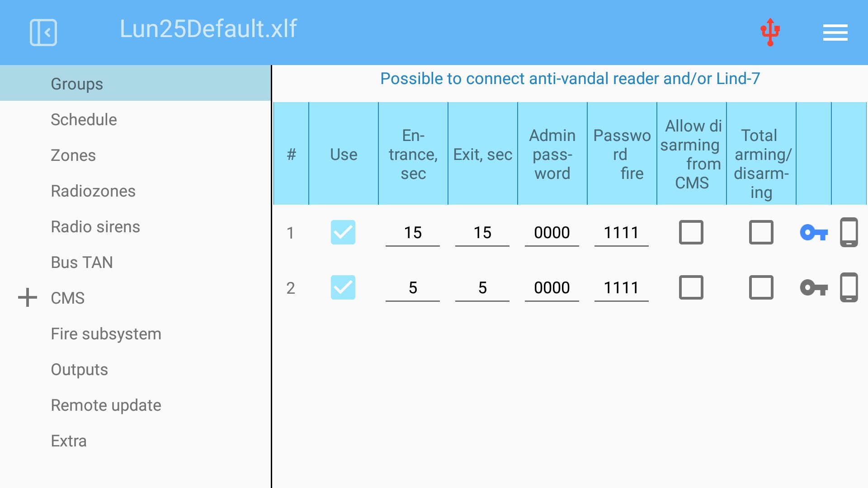Viewport: 868px width, 488px height.
Task: Enable Total arming/disarming for group 2
Action: click(x=761, y=287)
